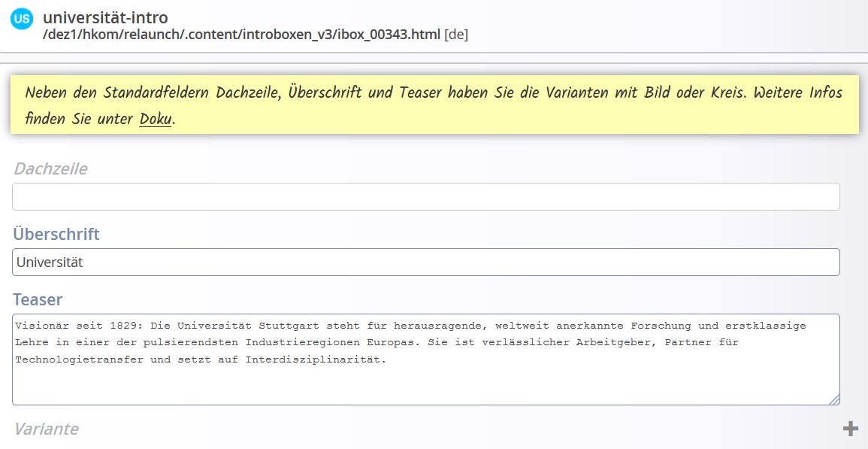The height and width of the screenshot is (449, 868).
Task: Grab the Teaser textarea resize handle
Action: pyautogui.click(x=834, y=399)
